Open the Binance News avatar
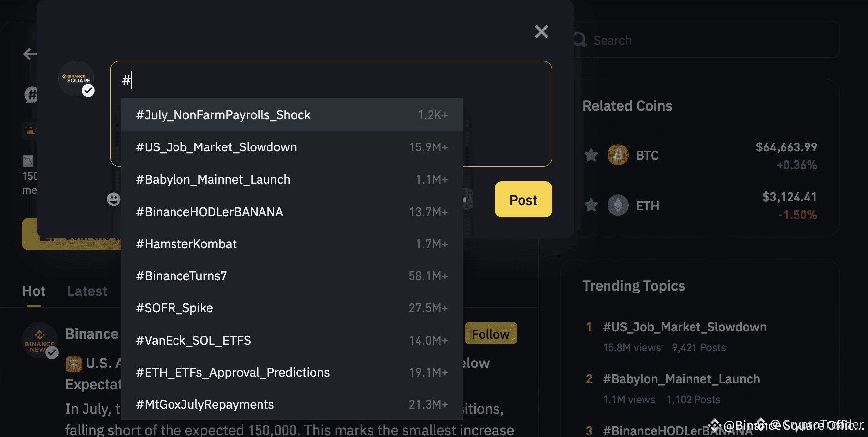This screenshot has width=868, height=437. tap(40, 341)
